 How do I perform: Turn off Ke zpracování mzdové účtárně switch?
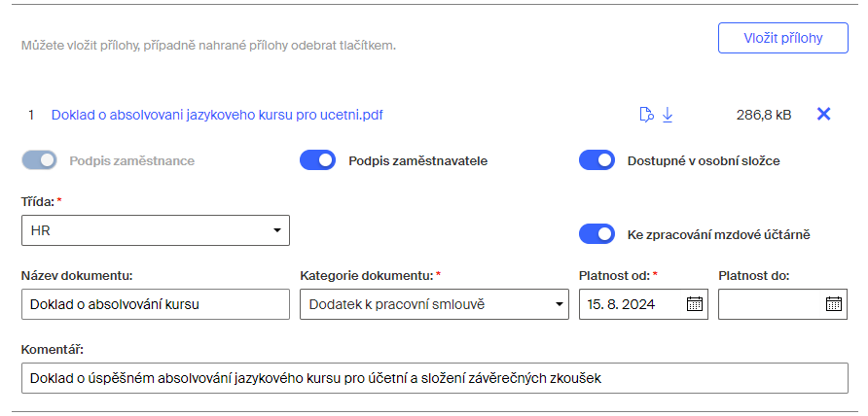597,234
